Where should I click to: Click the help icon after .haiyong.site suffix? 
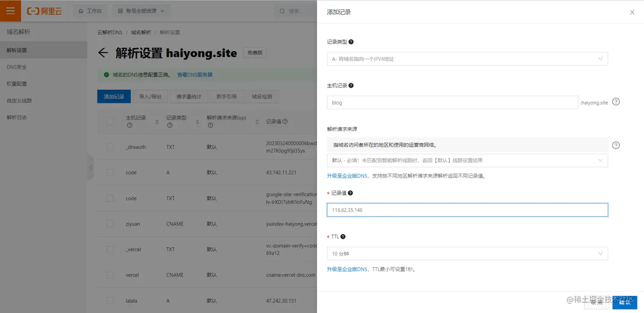[615, 101]
